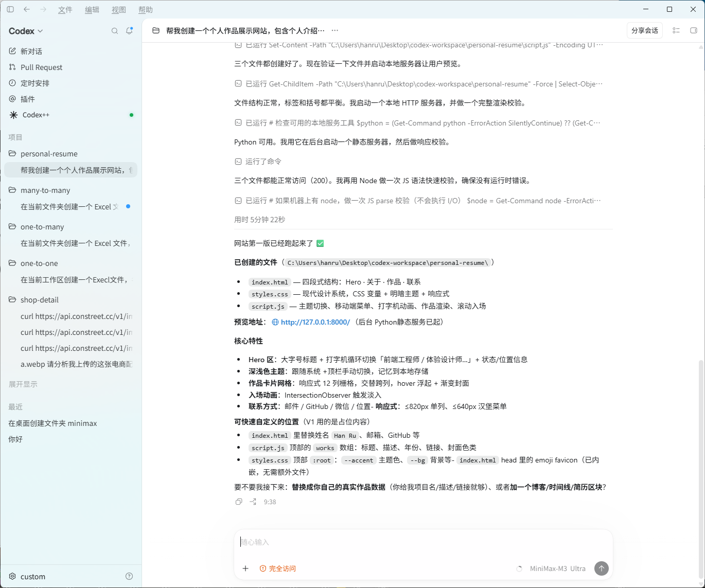Open the 视图 menu
The height and width of the screenshot is (588, 705).
[x=119, y=10]
